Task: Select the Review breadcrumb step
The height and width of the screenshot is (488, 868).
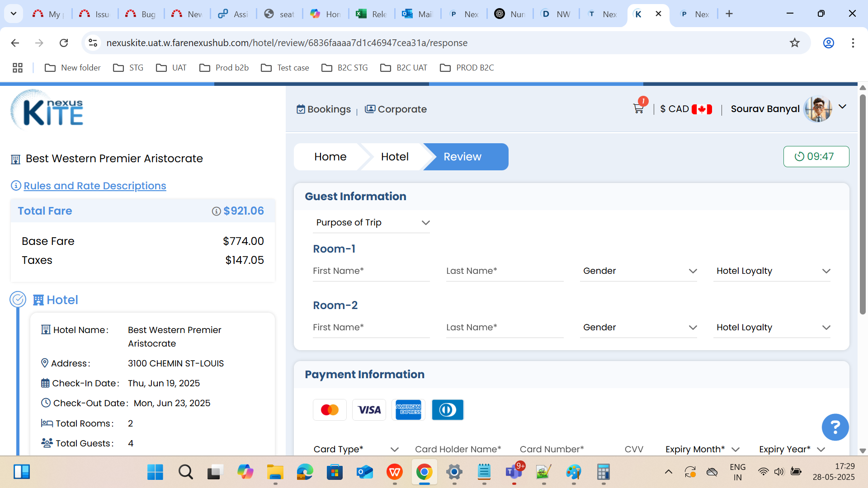Action: point(466,157)
